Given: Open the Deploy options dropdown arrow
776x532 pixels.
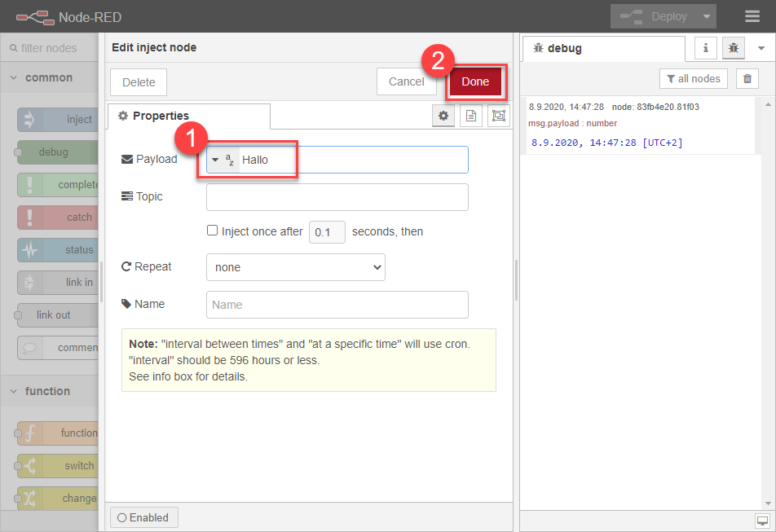Looking at the screenshot, I should pos(706,16).
